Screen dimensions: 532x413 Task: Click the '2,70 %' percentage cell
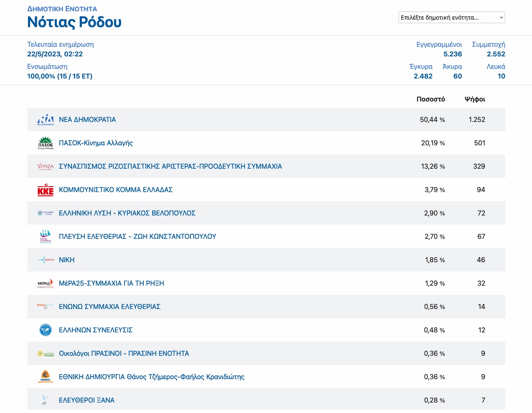pos(435,236)
